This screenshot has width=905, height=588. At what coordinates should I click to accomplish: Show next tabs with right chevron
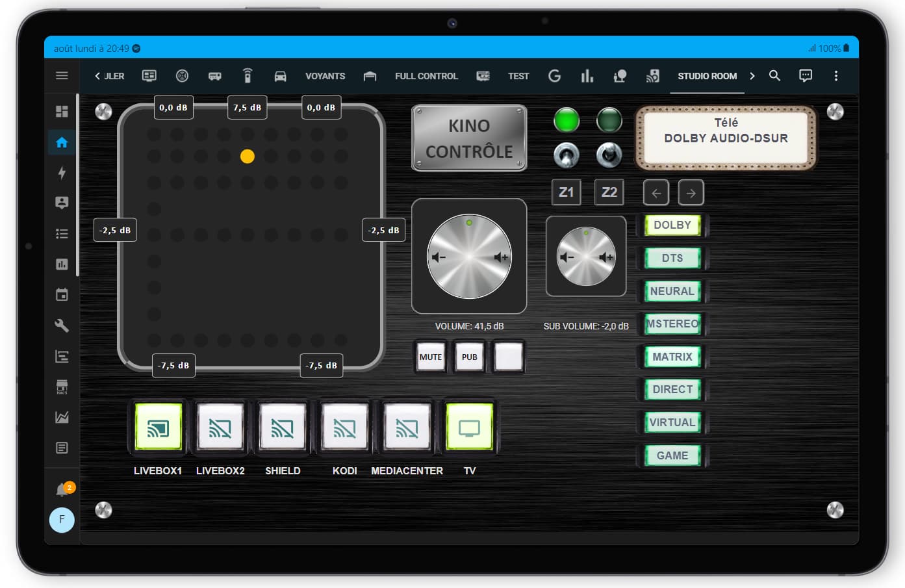(752, 76)
